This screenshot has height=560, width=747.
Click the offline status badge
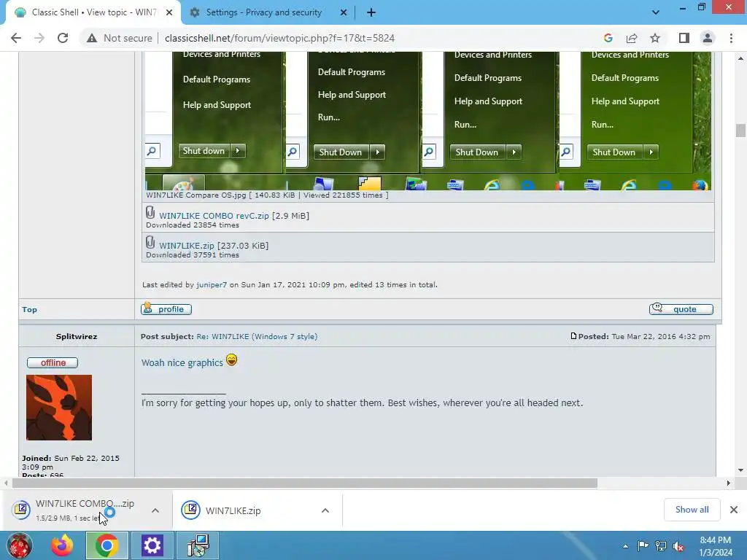(x=53, y=363)
